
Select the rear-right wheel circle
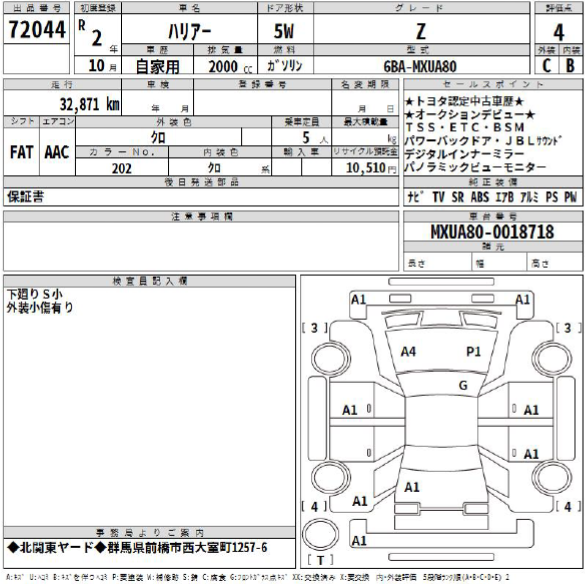coord(551,478)
